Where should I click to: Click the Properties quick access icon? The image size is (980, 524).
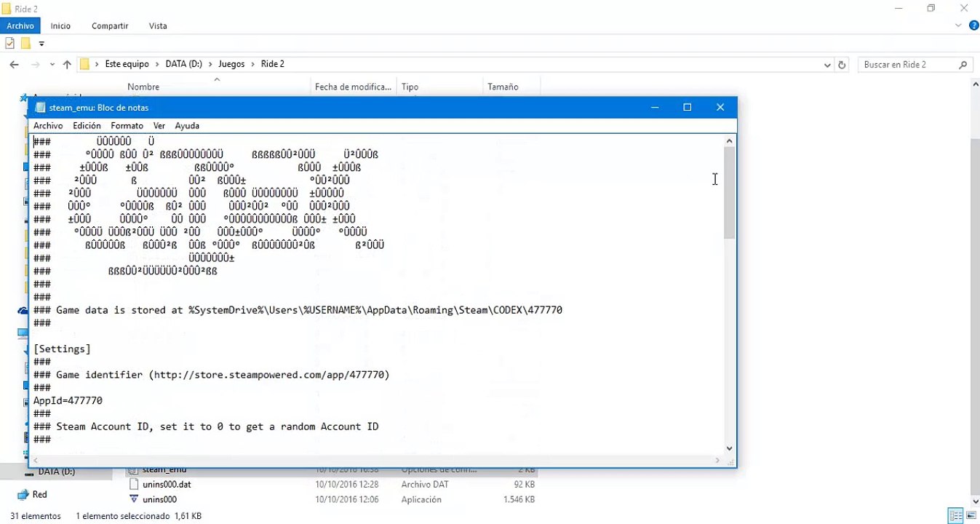point(9,44)
